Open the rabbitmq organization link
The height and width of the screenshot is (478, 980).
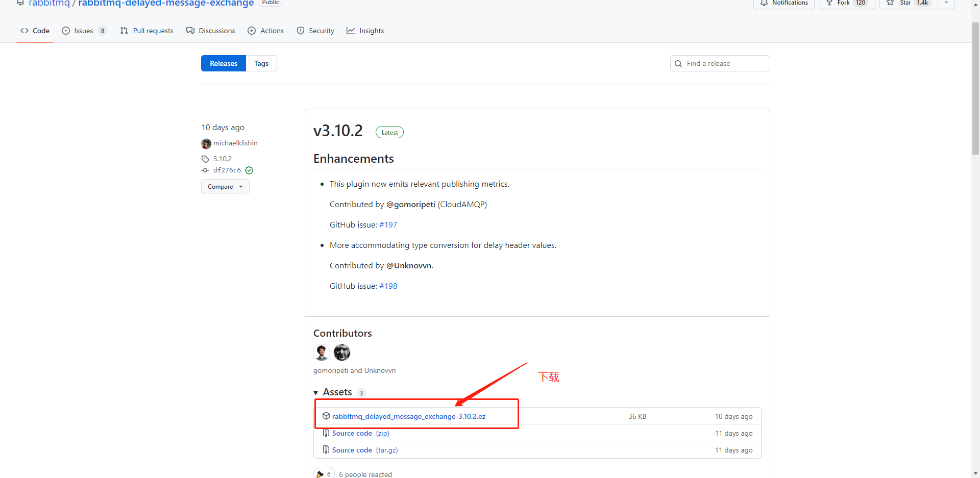(49, 4)
